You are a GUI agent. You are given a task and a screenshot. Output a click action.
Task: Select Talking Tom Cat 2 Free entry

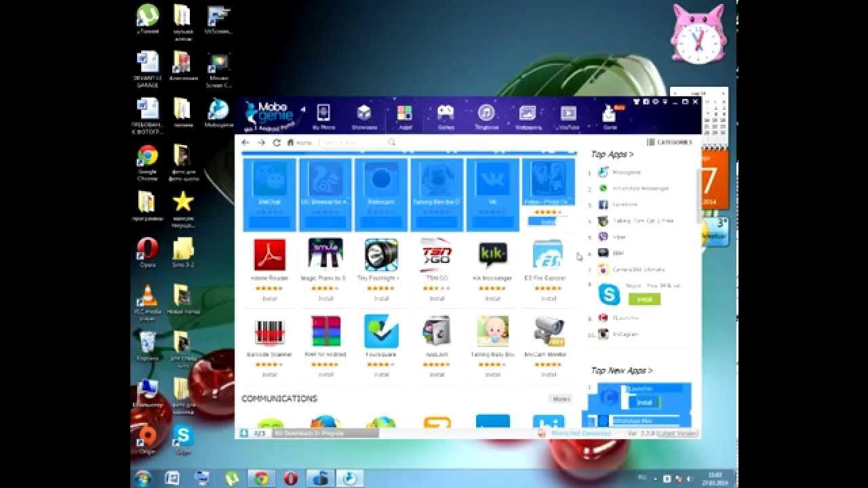pos(643,220)
